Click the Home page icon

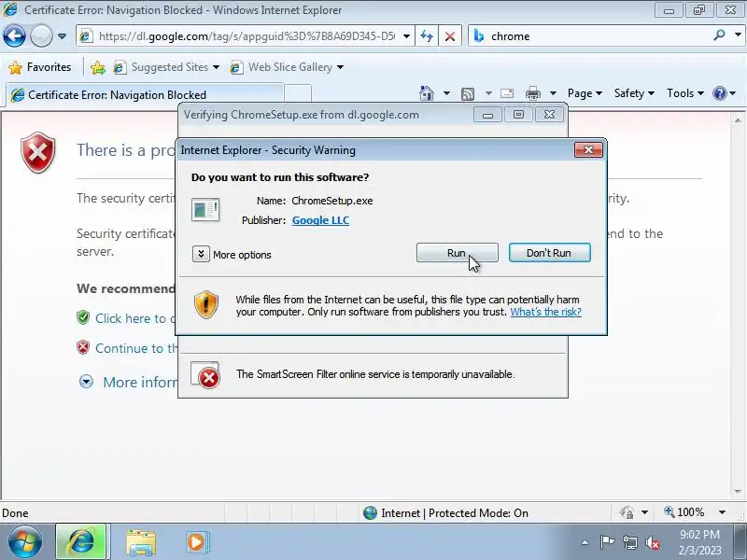point(427,92)
